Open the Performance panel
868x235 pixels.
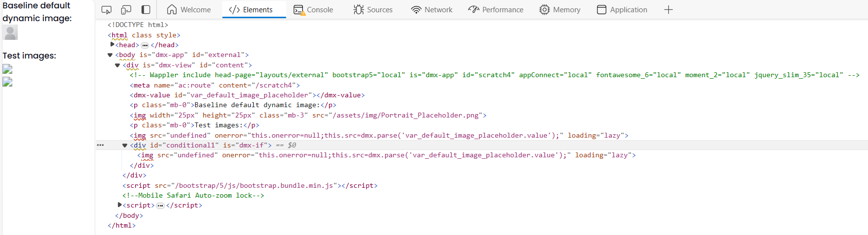pyautogui.click(x=496, y=10)
